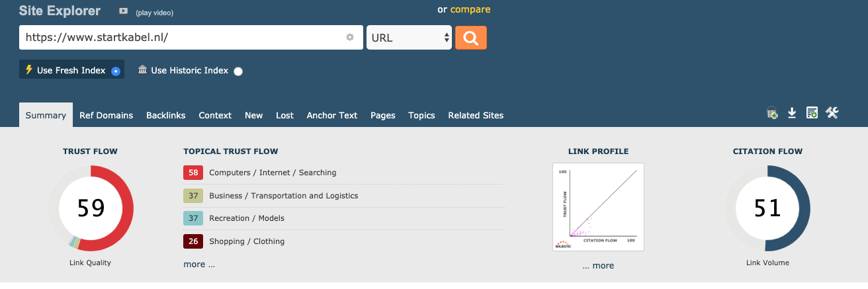This screenshot has width=868, height=289.
Task: Click the Historic Index building icon
Action: [142, 69]
